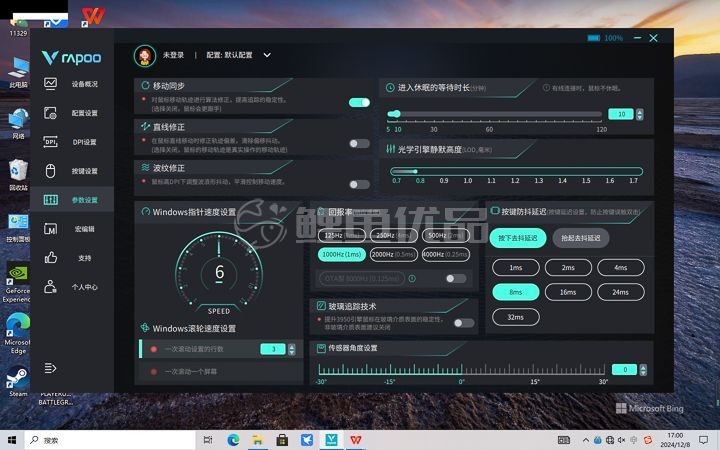This screenshot has height=450, width=720.
Task: Open the Windows Start menu
Action: click(x=12, y=440)
